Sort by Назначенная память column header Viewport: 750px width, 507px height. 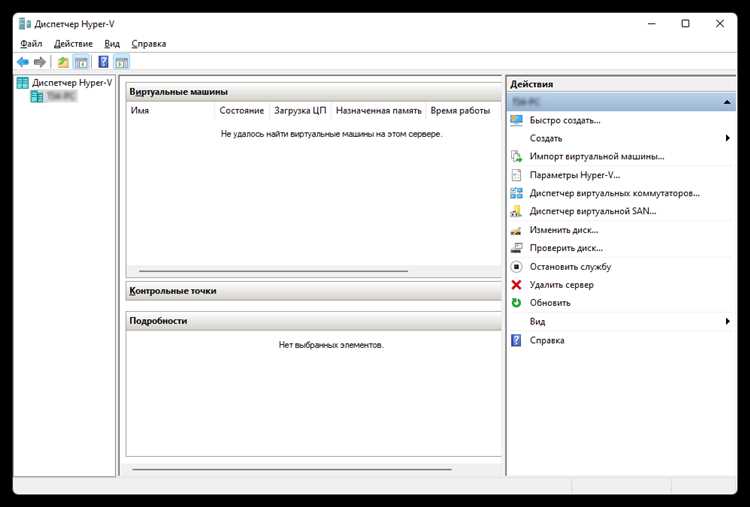coord(378,110)
